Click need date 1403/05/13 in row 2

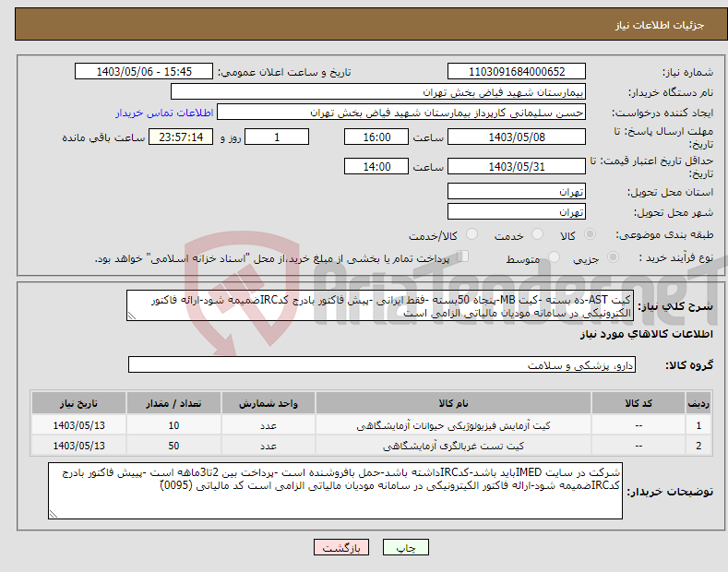(78, 446)
